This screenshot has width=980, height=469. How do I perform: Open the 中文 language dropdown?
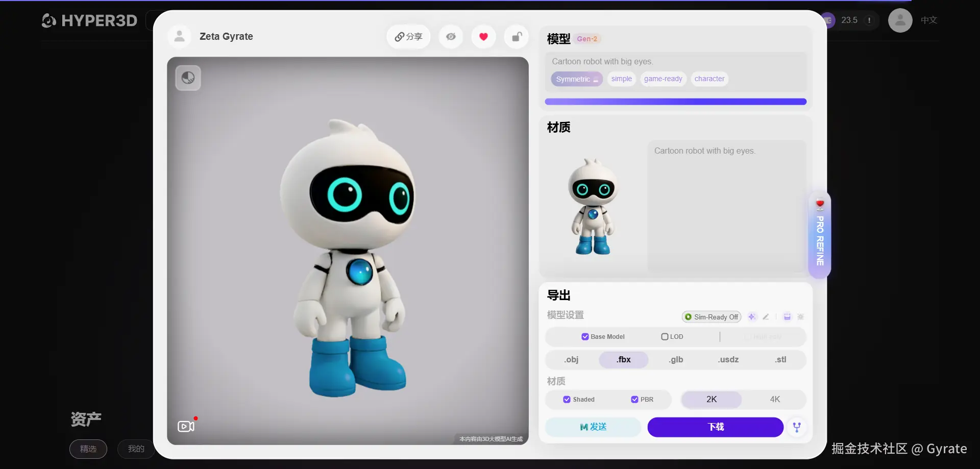(x=928, y=20)
